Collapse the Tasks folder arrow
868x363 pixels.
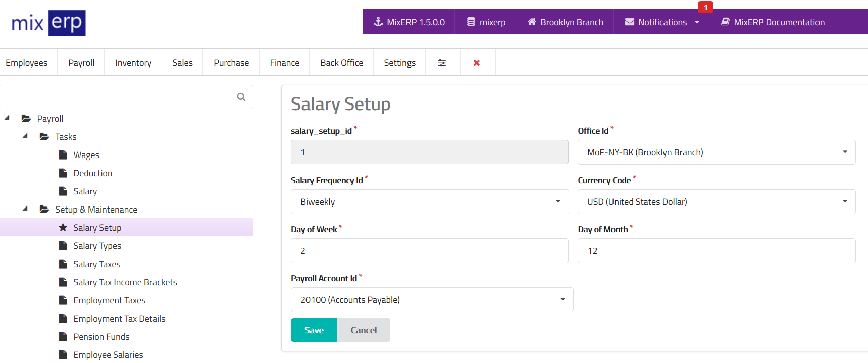tap(25, 136)
